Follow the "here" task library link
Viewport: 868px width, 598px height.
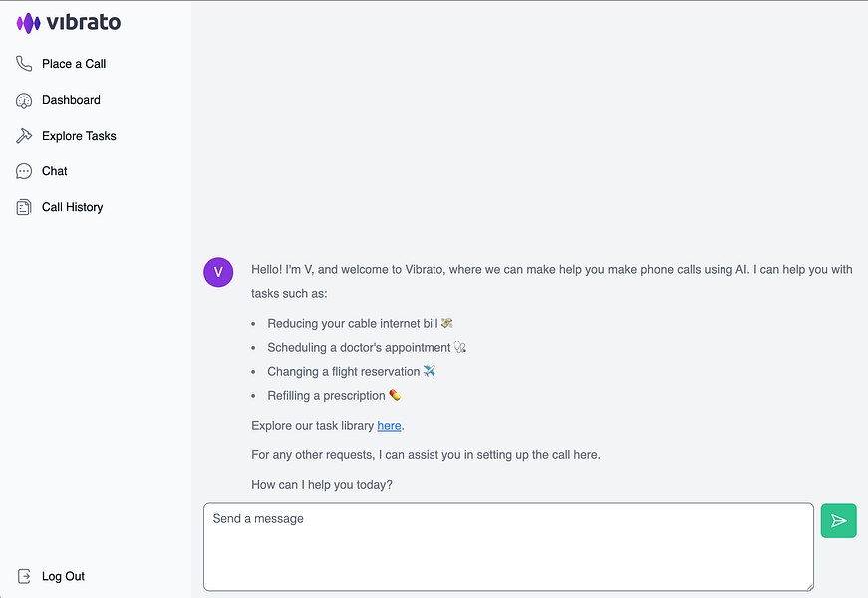(x=389, y=426)
